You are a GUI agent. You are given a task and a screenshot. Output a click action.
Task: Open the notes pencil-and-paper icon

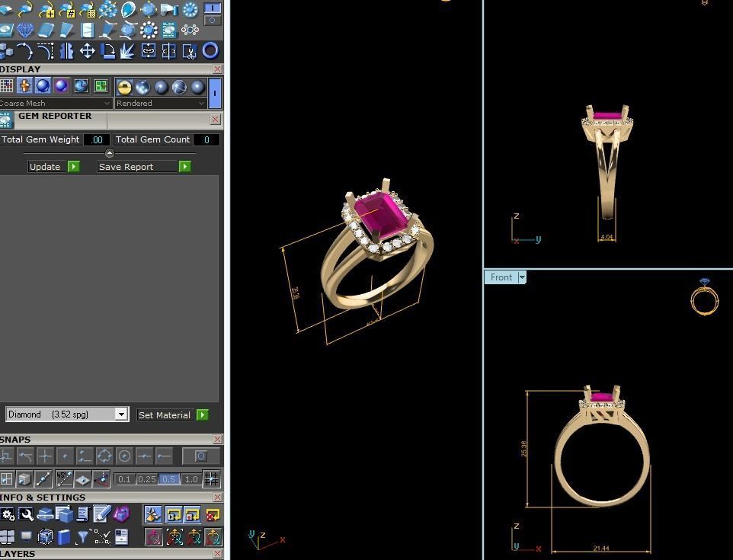(x=101, y=514)
